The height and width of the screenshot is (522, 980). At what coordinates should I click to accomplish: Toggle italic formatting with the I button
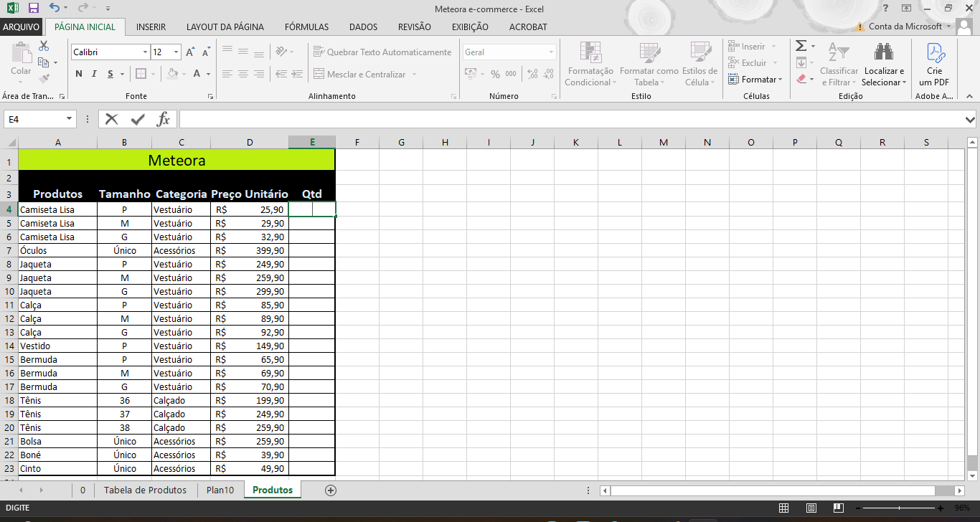(95, 74)
